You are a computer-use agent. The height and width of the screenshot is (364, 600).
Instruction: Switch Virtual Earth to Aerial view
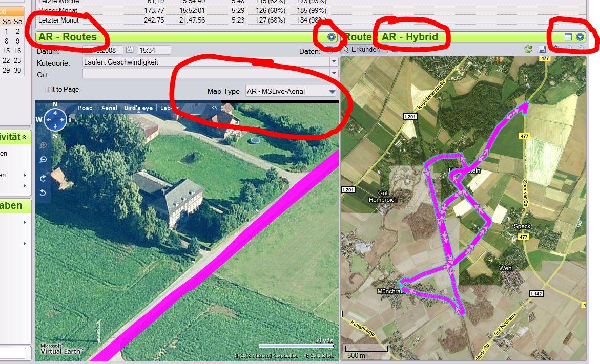(x=109, y=108)
